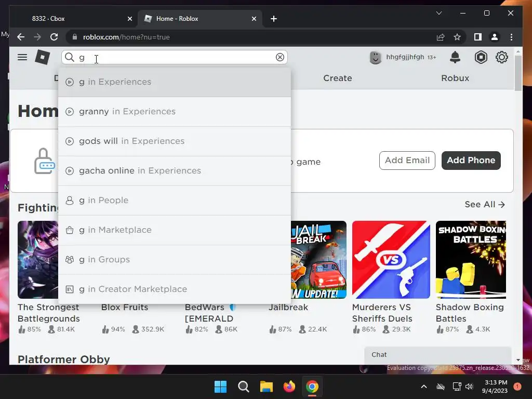Click the Add Email button
Viewport: 532px width, 399px height.
click(x=407, y=161)
